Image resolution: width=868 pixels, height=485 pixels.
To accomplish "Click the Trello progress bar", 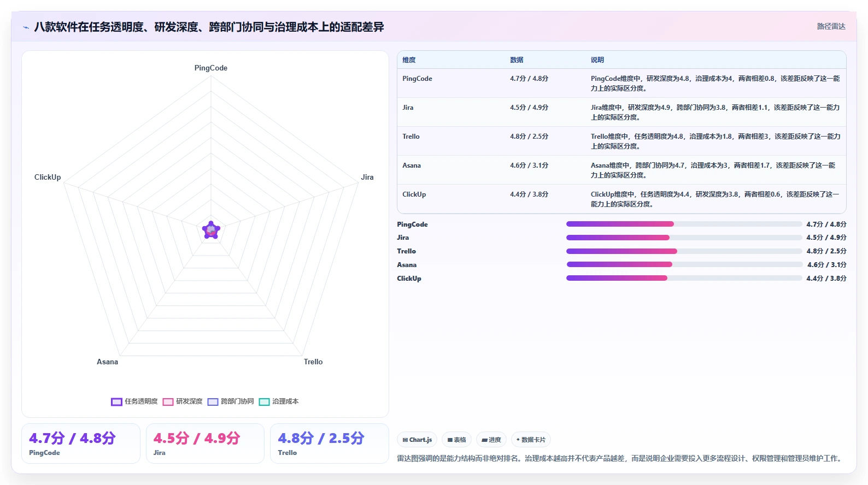I will click(x=684, y=251).
